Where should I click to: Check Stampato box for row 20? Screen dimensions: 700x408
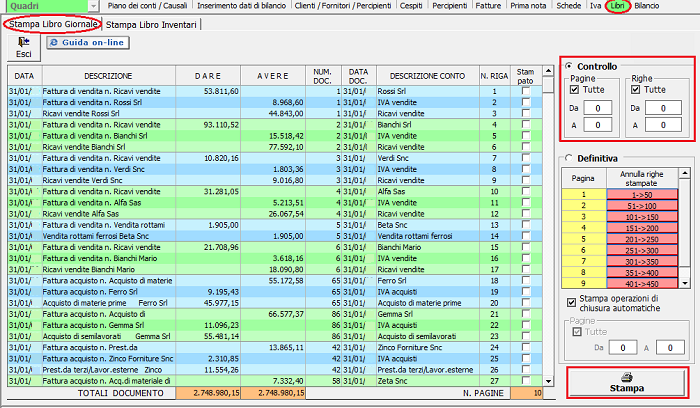[x=526, y=303]
